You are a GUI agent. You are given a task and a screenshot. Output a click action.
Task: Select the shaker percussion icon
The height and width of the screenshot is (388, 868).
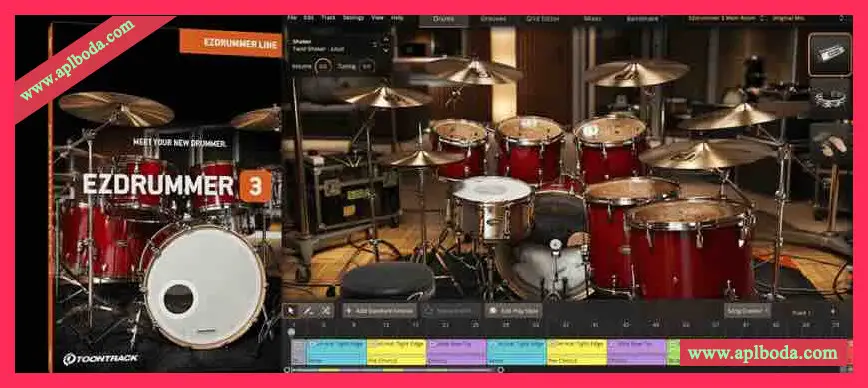(x=830, y=54)
